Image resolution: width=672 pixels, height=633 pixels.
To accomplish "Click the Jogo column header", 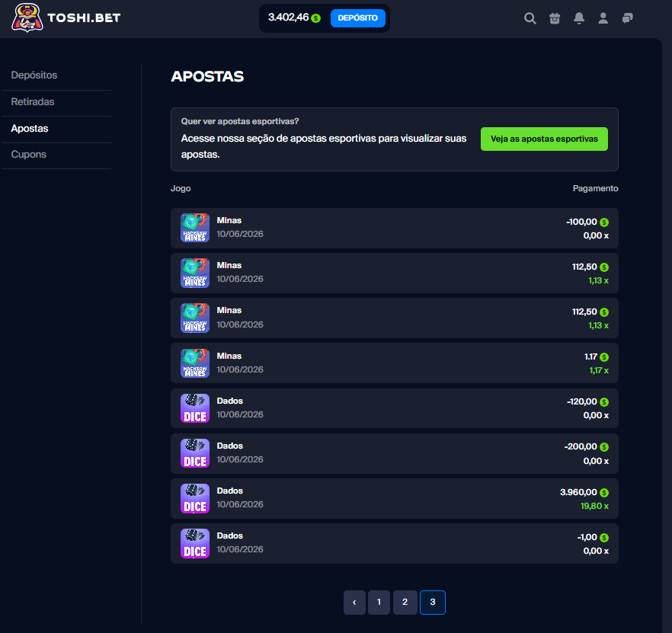I will [x=181, y=189].
